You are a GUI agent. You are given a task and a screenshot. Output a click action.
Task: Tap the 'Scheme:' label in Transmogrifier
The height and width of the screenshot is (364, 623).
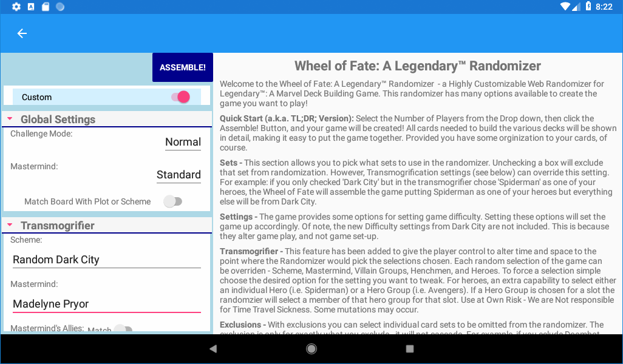tap(26, 240)
